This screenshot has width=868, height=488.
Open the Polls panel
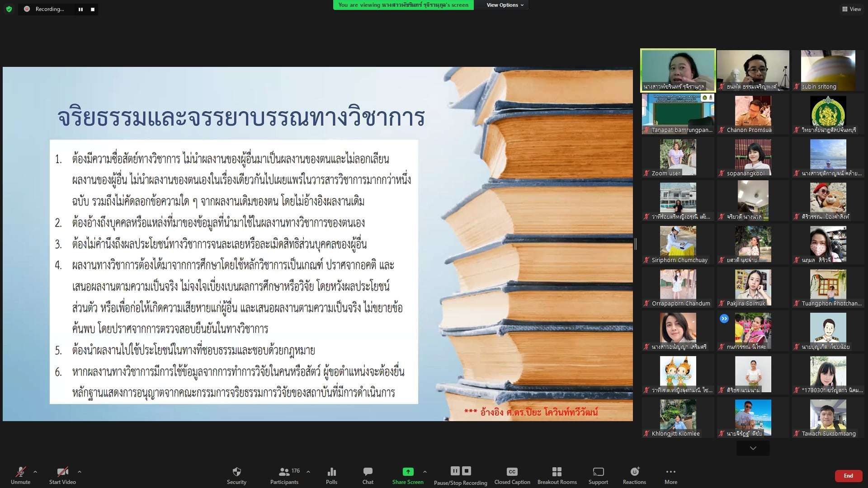tap(331, 472)
